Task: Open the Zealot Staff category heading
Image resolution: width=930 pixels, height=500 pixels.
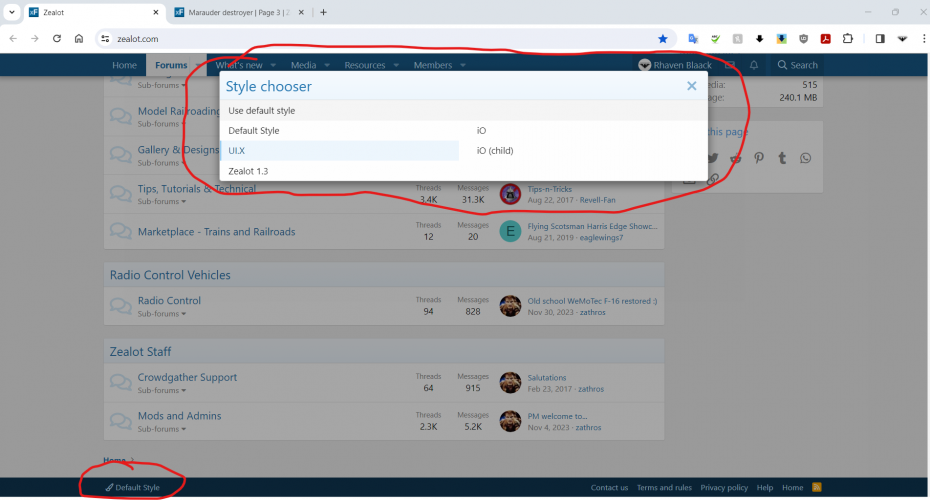Action: (x=141, y=352)
